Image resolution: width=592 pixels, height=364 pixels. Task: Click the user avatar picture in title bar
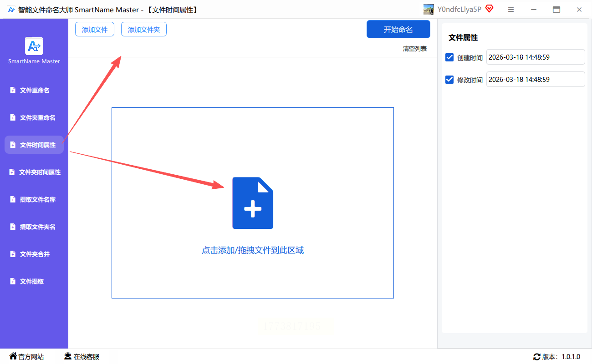tap(429, 10)
